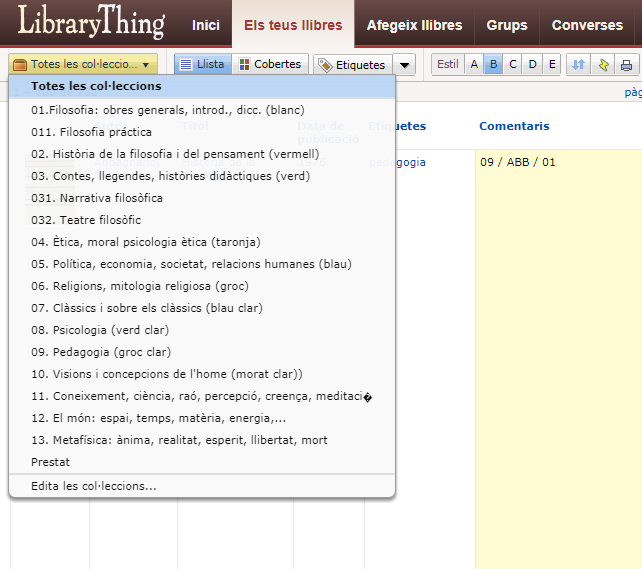Choose 12. El món: espai, temps
Image resolution: width=642 pixels, height=569 pixels.
click(202, 418)
